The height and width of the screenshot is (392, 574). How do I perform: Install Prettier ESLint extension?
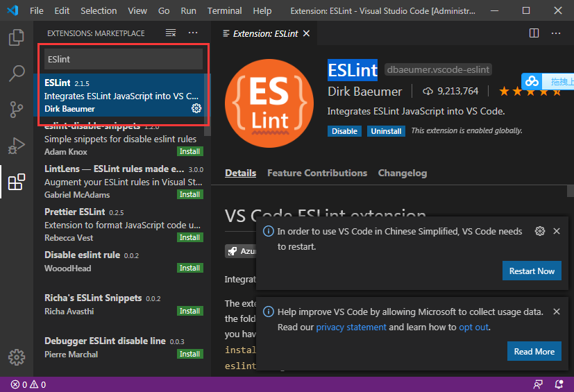coord(189,237)
